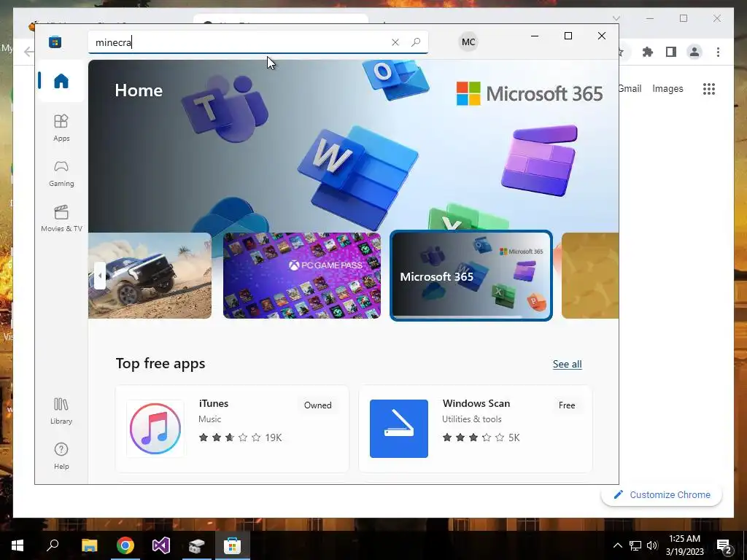This screenshot has height=560, width=747.
Task: Show hidden system tray icons
Action: [617, 545]
